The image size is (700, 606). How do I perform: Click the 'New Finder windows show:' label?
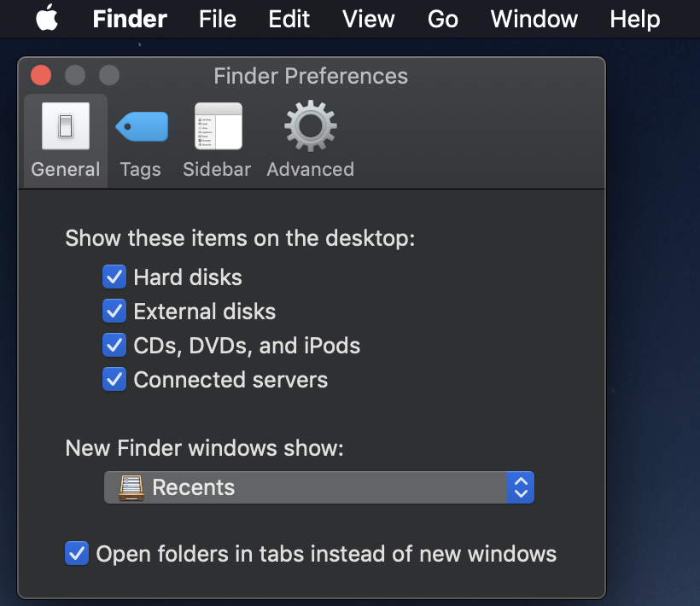205,447
